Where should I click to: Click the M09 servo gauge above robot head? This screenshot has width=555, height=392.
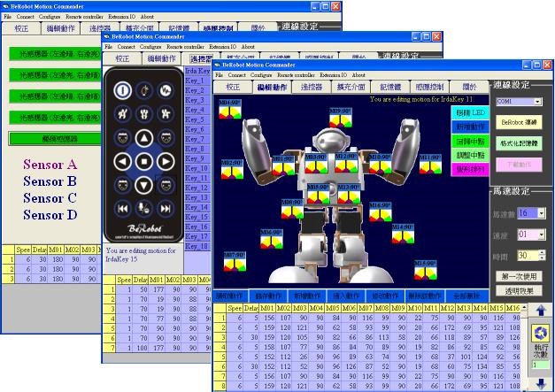click(x=341, y=118)
